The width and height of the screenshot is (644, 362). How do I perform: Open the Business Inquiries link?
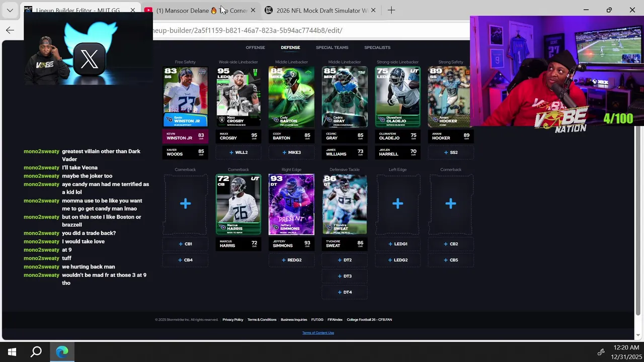point(294,320)
